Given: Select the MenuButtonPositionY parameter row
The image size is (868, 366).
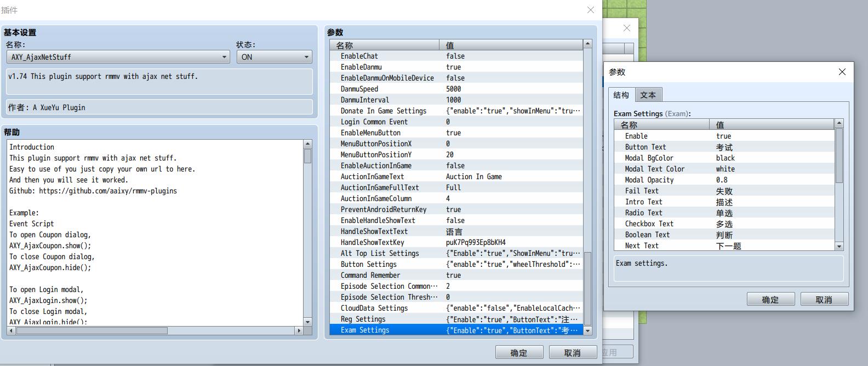Looking at the screenshot, I should coord(456,155).
